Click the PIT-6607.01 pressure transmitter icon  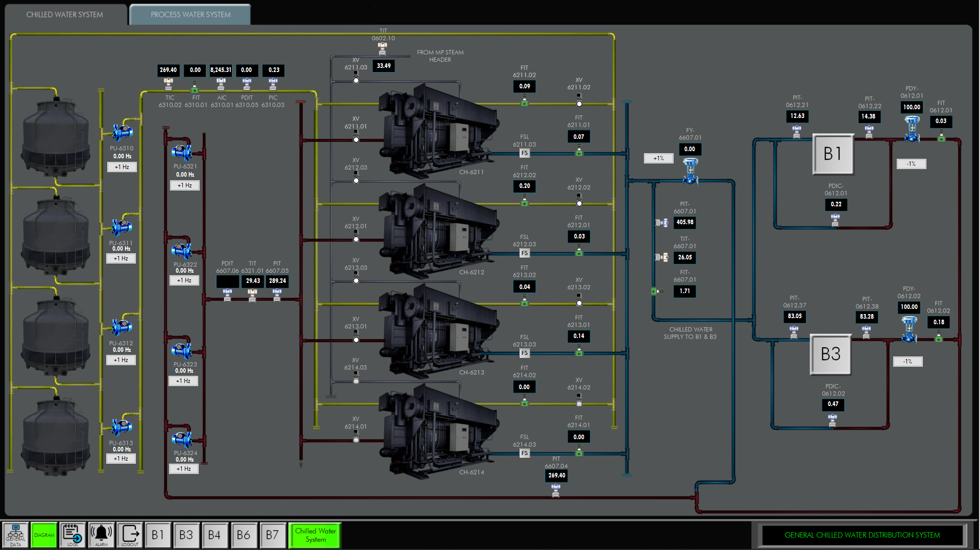[662, 222]
